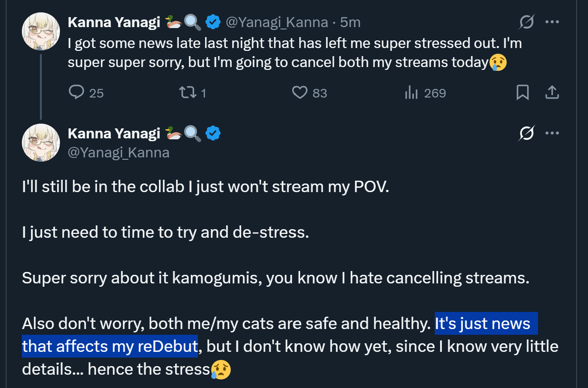This screenshot has width=588, height=388.
Task: Open the profile avatar on the second tweet
Action: pos(41,143)
